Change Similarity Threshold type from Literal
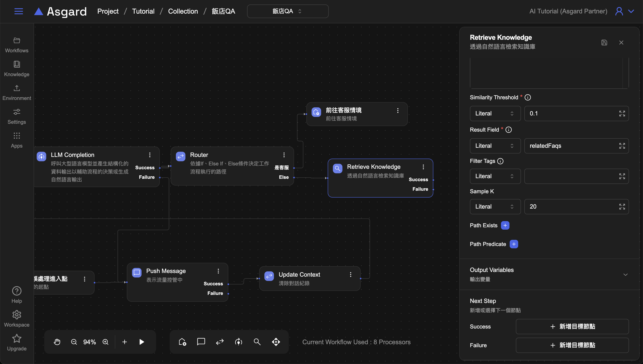 [495, 114]
